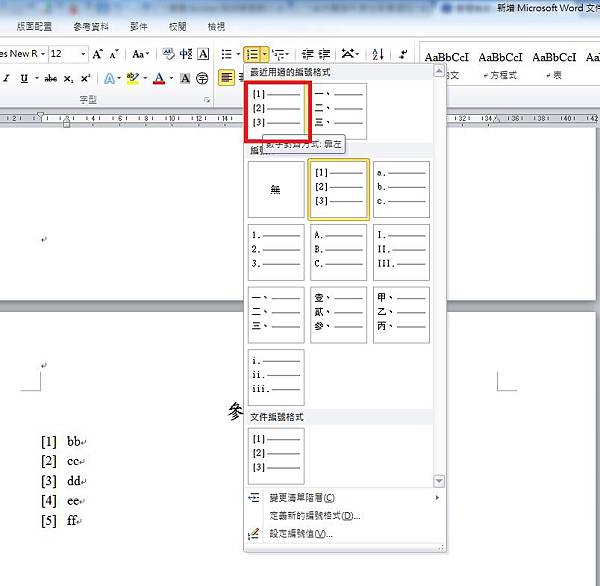Select highlighted [1] [2] [3] library format
This screenshot has width=600, height=586.
[x=339, y=189]
